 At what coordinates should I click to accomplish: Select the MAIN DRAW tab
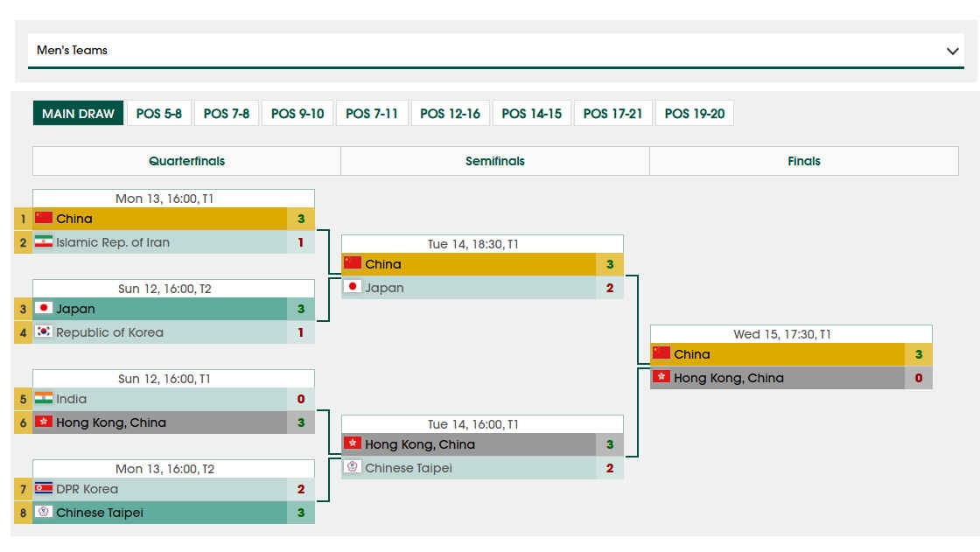(78, 113)
